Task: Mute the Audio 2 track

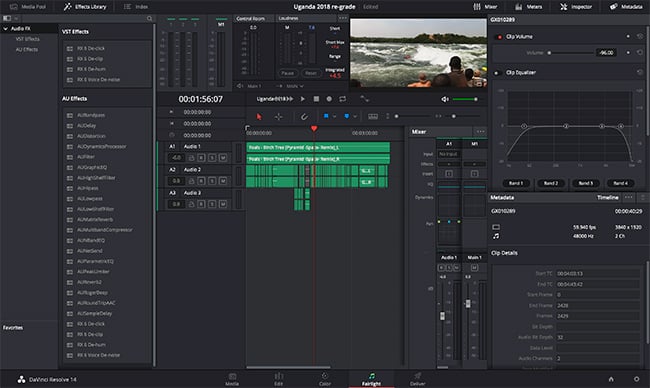Action: [223, 181]
